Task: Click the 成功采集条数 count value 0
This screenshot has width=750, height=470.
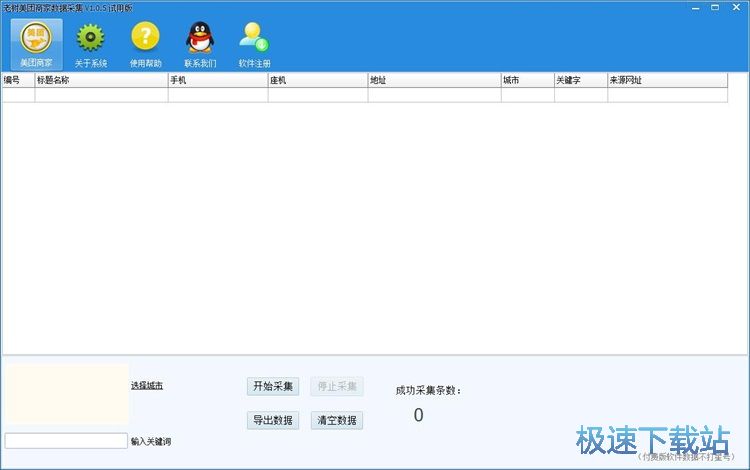Action: tap(419, 415)
